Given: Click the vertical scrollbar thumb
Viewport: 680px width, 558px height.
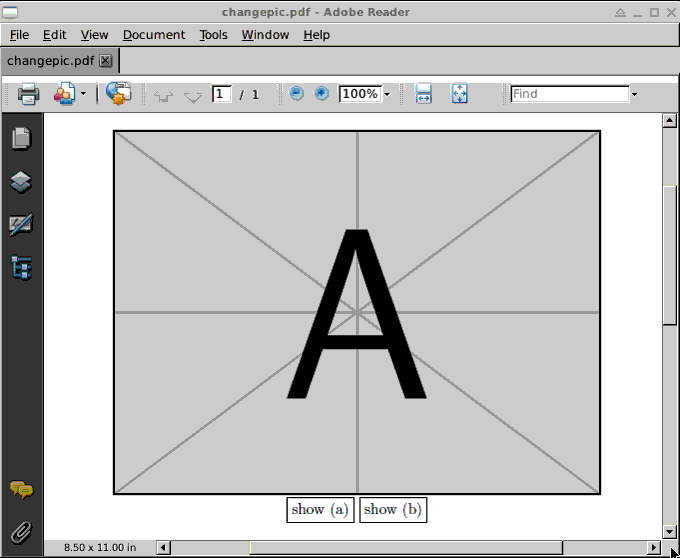Looking at the screenshot, I should click(670, 254).
